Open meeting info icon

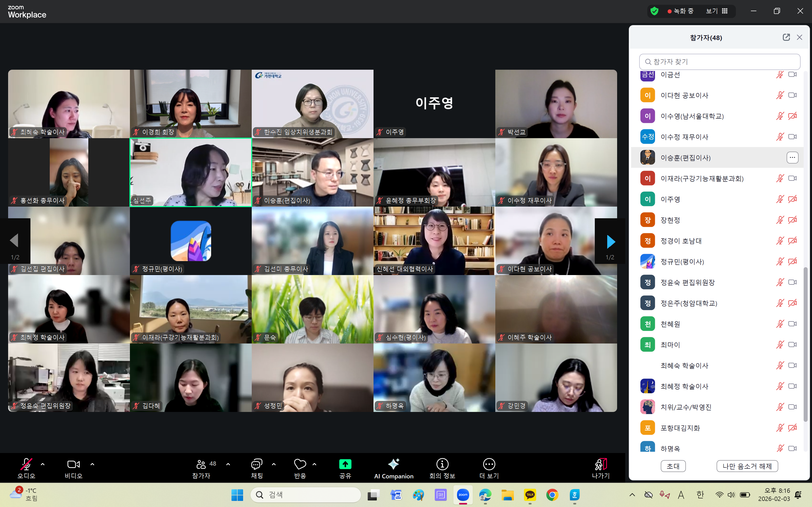[x=442, y=464]
